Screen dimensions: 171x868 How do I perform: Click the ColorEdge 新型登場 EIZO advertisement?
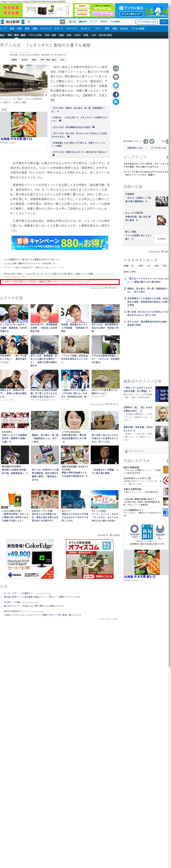(30, 559)
